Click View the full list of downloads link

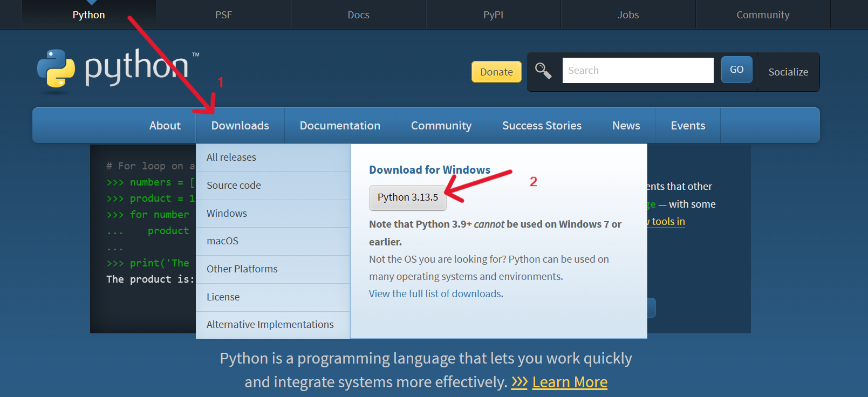tap(435, 294)
